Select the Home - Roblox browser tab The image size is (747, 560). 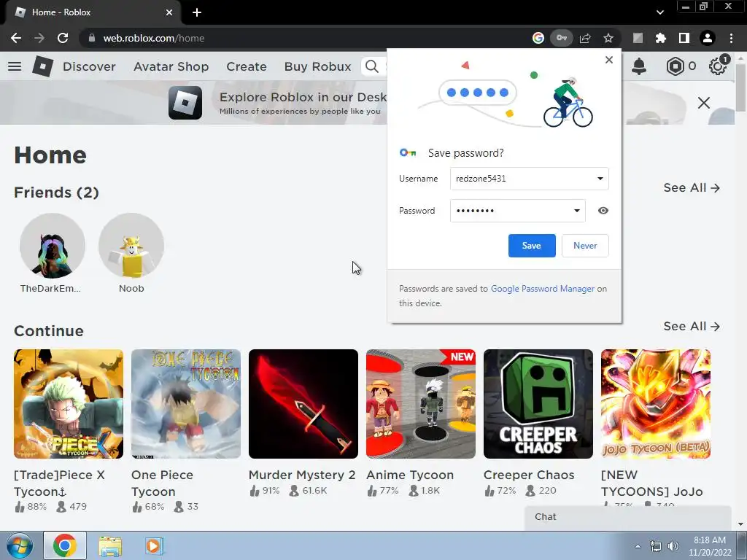pyautogui.click(x=93, y=13)
